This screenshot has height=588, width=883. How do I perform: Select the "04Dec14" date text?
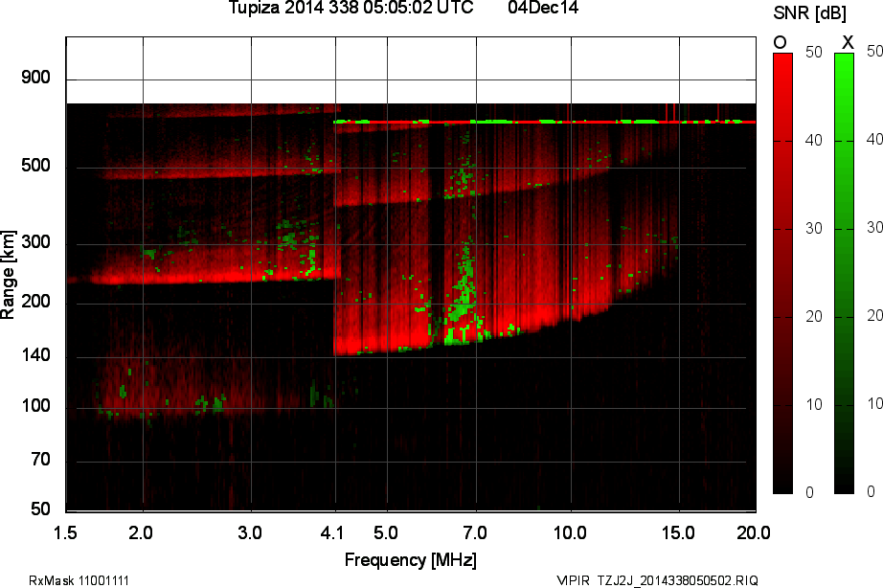(x=542, y=9)
